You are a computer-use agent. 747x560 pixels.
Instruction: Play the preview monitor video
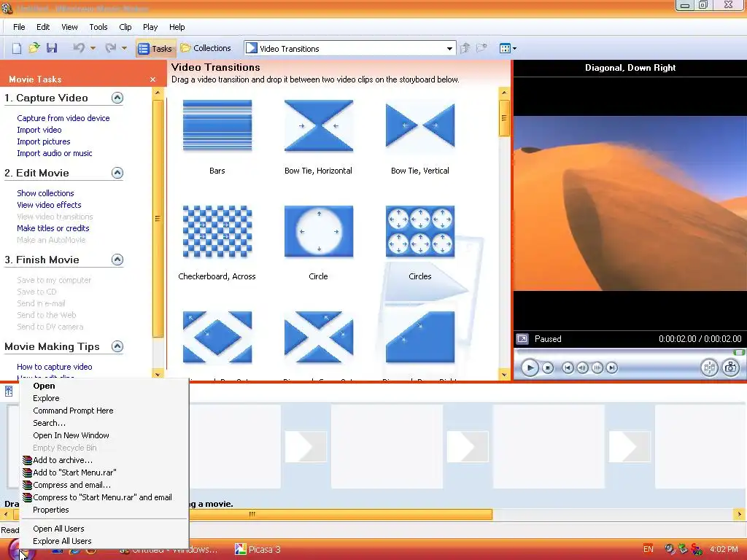(x=530, y=367)
